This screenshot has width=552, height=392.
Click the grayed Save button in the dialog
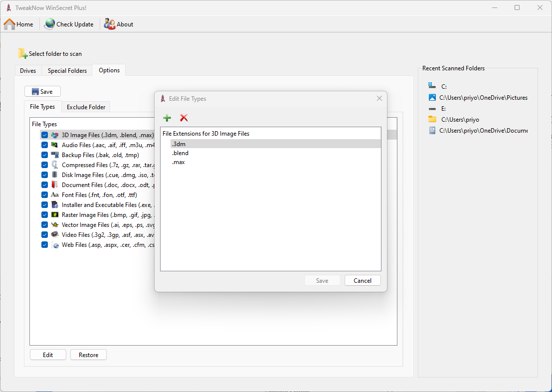322,280
